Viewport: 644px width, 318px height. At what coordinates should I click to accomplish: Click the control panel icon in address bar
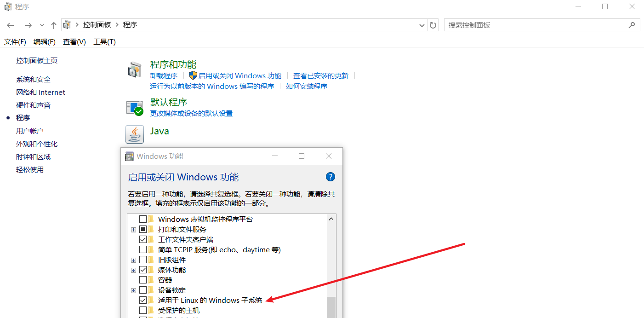(68, 25)
